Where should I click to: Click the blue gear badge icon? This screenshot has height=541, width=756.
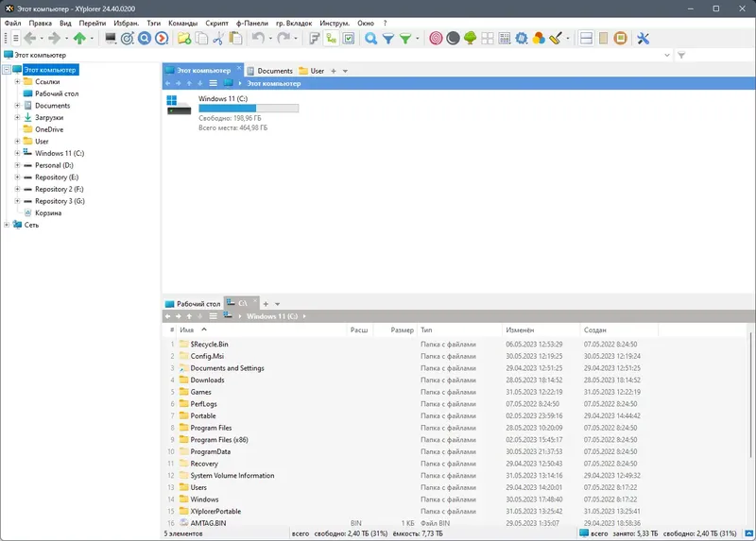(x=522, y=38)
